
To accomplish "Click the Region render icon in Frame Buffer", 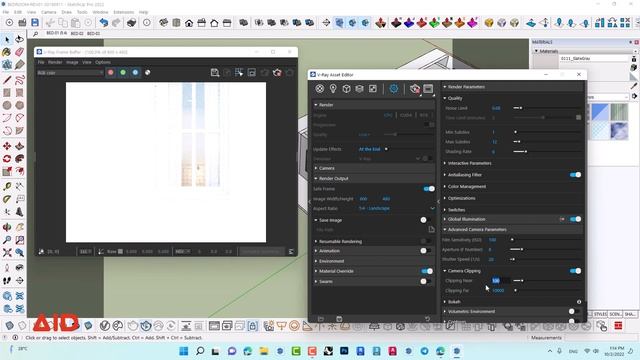I will pyautogui.click(x=239, y=73).
